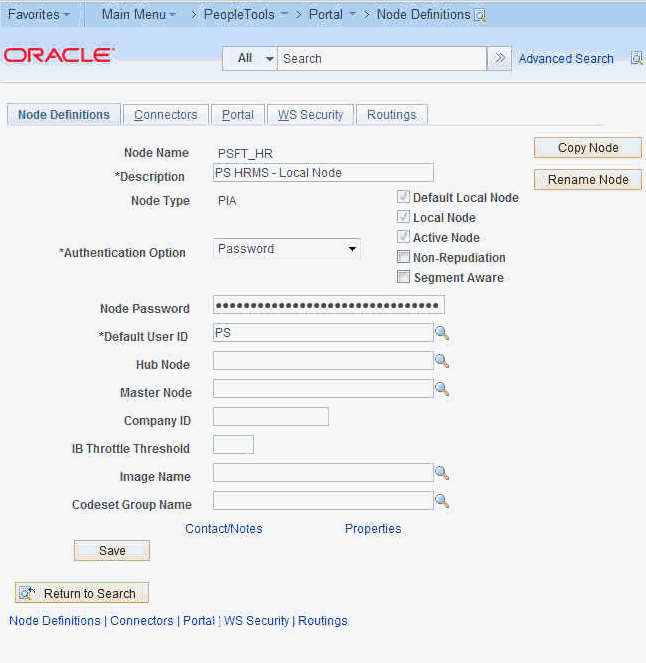Click the Hub Node lookup magnifier
The image size is (646, 663).
point(442,361)
